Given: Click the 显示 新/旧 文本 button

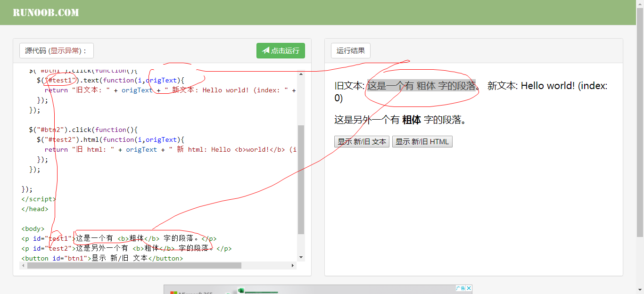Looking at the screenshot, I should point(362,141).
